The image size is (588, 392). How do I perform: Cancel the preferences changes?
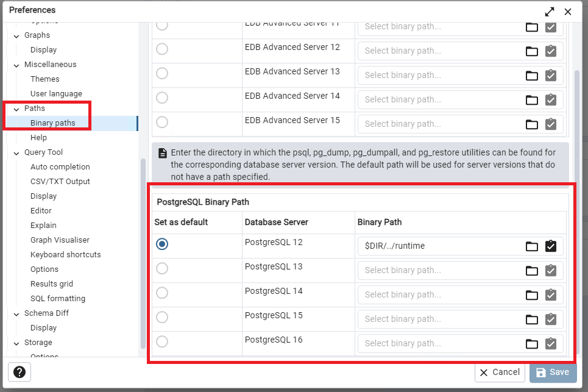500,372
